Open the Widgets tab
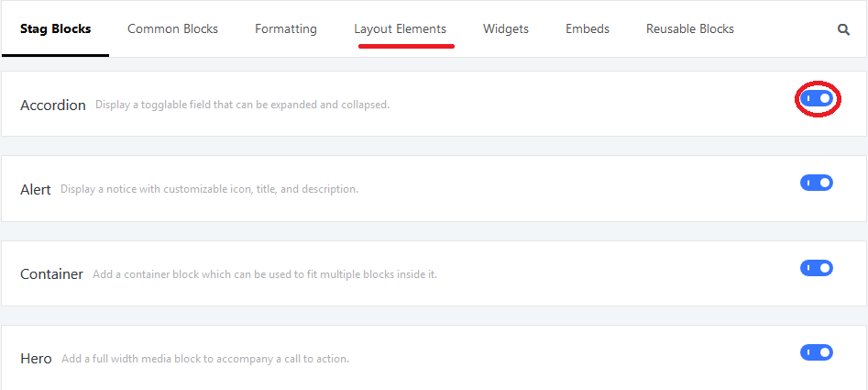Viewport: 868px width, 390px height. coord(506,28)
